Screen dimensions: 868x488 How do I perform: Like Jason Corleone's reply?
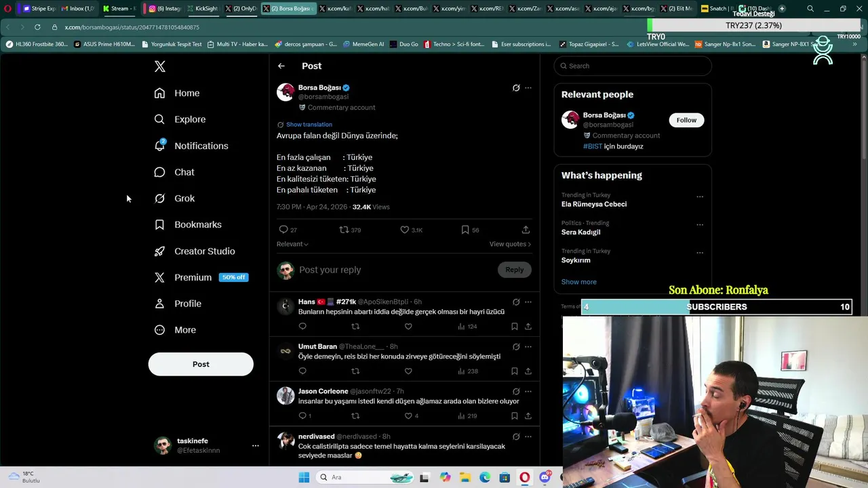click(408, 416)
